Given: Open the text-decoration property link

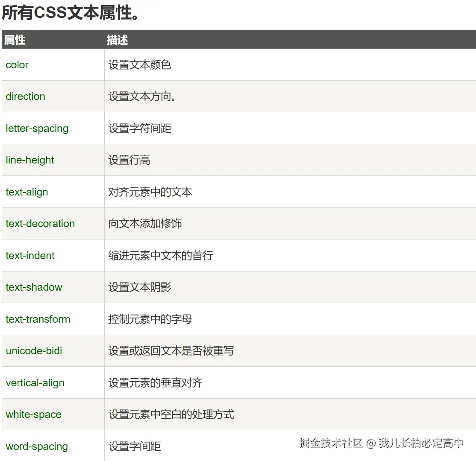Looking at the screenshot, I should point(40,224).
